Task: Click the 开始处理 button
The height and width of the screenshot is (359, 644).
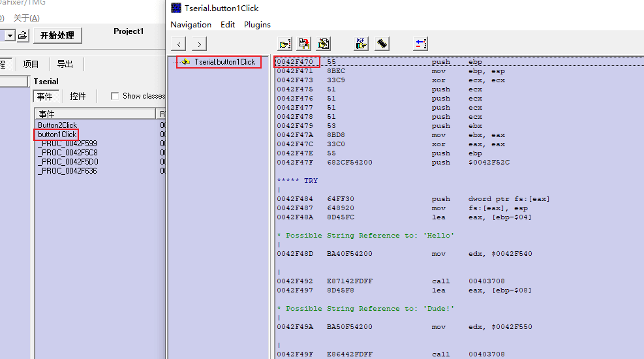Action: (57, 35)
